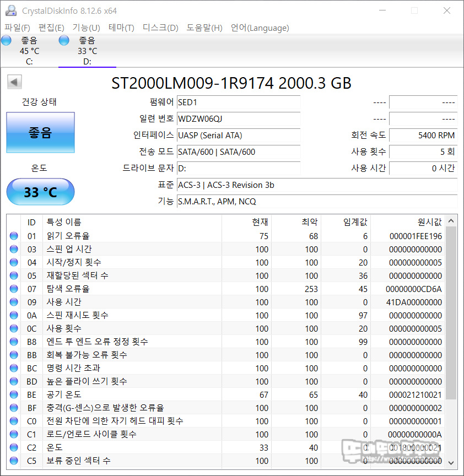Click the 임계값 column header

point(346,222)
